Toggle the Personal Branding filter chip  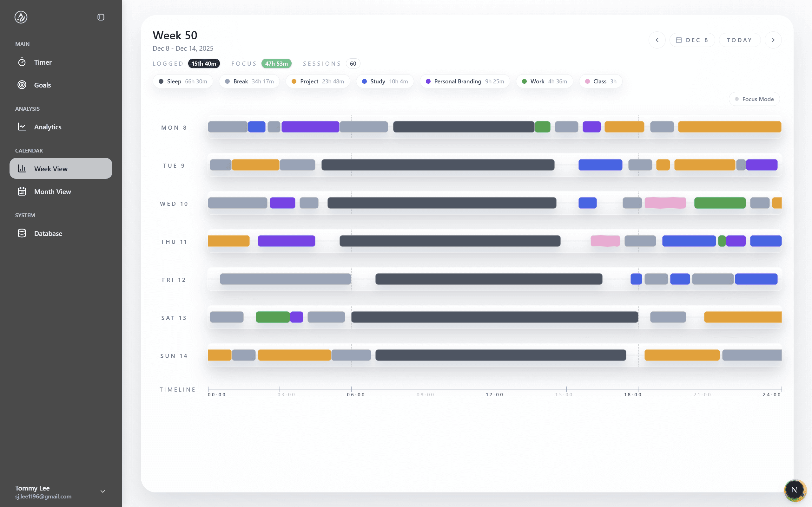(x=464, y=81)
